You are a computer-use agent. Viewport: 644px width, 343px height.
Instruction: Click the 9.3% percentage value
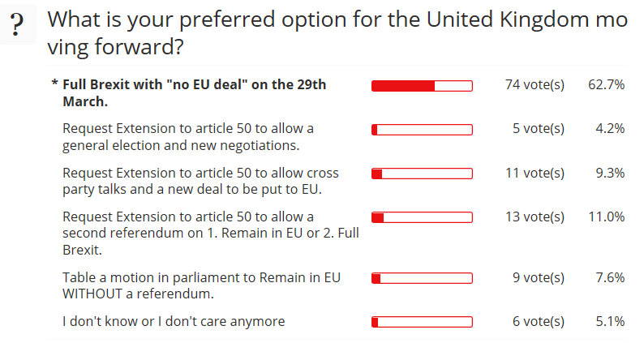pyautogui.click(x=609, y=173)
